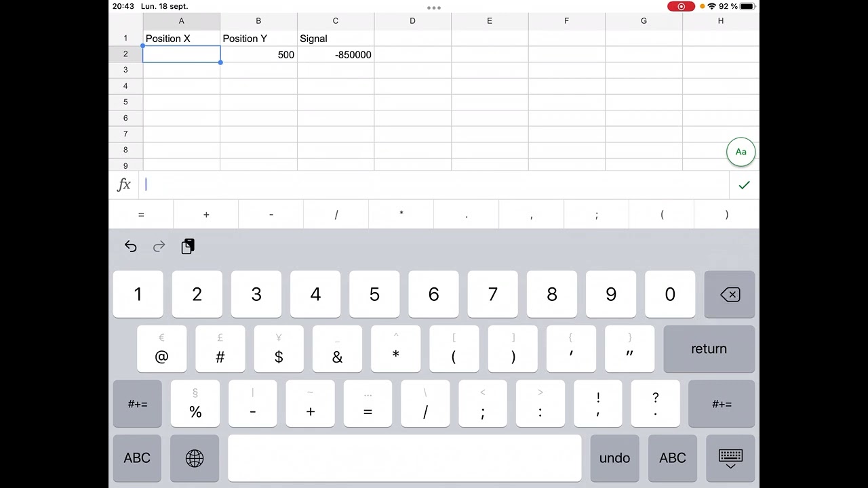The width and height of the screenshot is (868, 488).
Task: Tap the question mark key
Action: [x=655, y=404]
